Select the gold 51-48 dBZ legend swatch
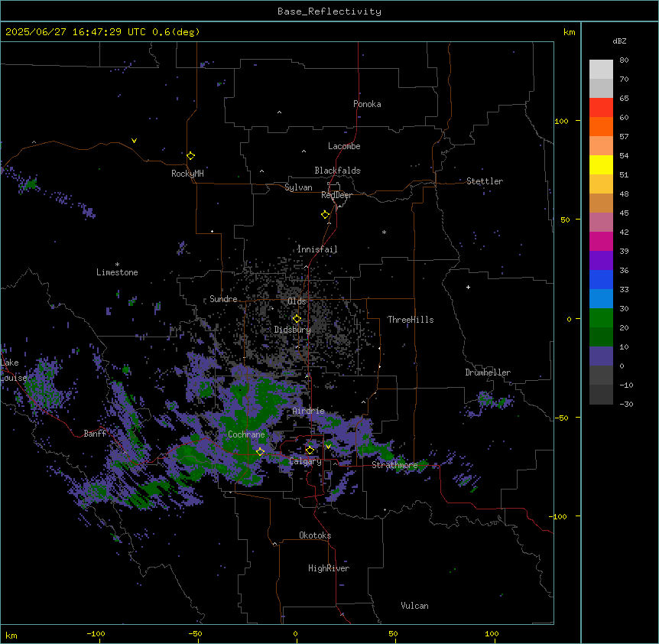The image size is (659, 644). (601, 184)
